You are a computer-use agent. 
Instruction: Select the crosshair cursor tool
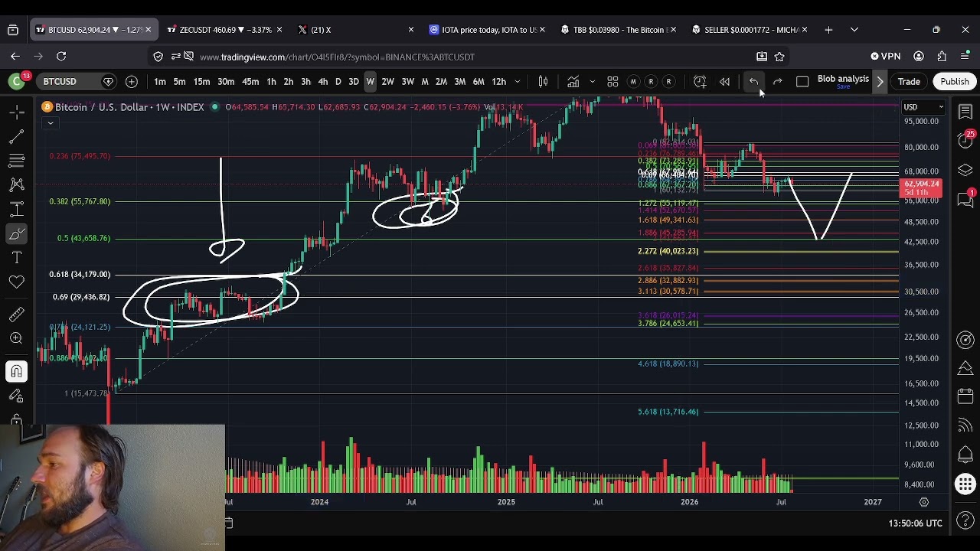16,112
